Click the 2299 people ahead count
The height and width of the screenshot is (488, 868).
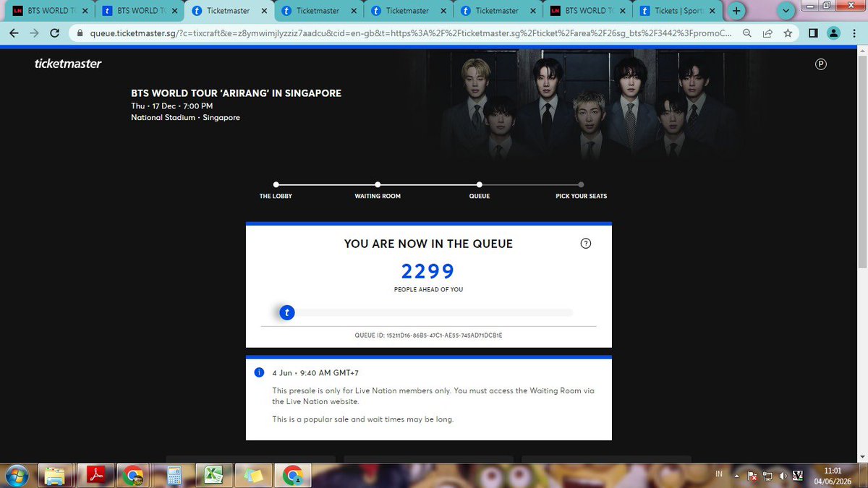tap(428, 271)
